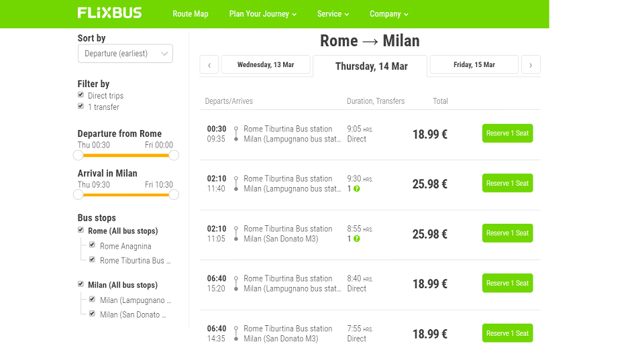The image size is (644, 358).
Task: Expand the Service menu
Action: pyautogui.click(x=333, y=14)
